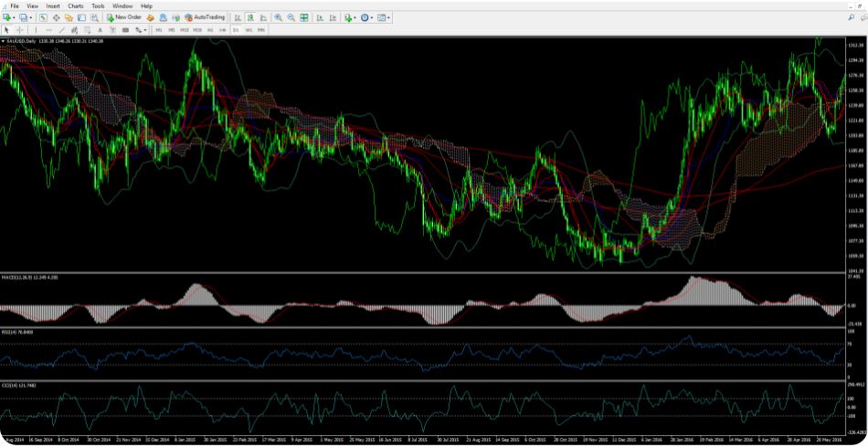Open the Charts menu

pos(75,5)
